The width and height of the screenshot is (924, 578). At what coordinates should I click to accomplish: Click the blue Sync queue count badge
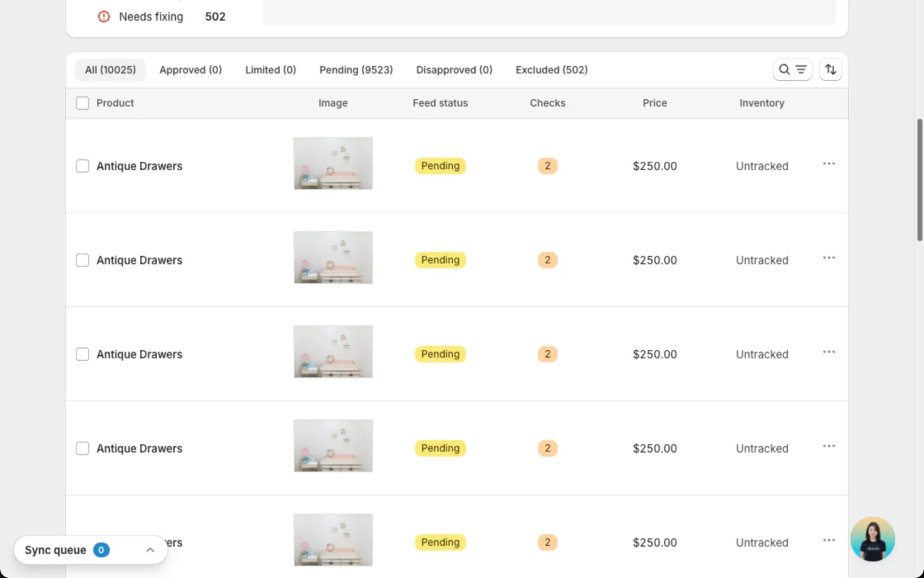(x=101, y=550)
